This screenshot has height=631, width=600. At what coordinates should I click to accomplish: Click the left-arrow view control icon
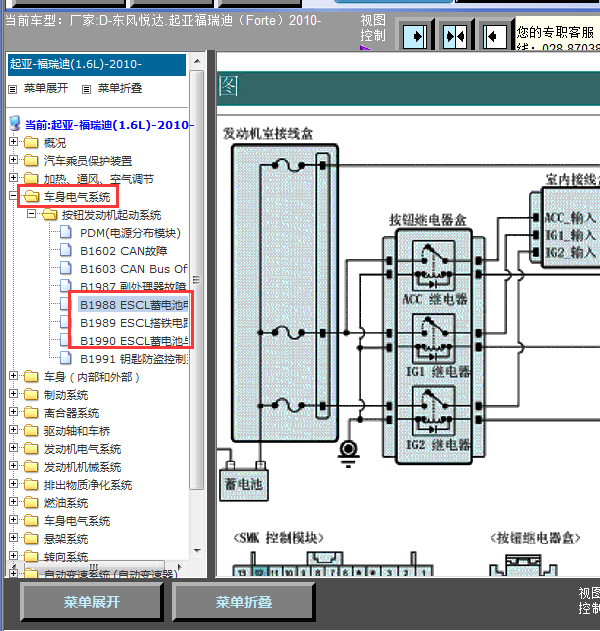click(495, 37)
